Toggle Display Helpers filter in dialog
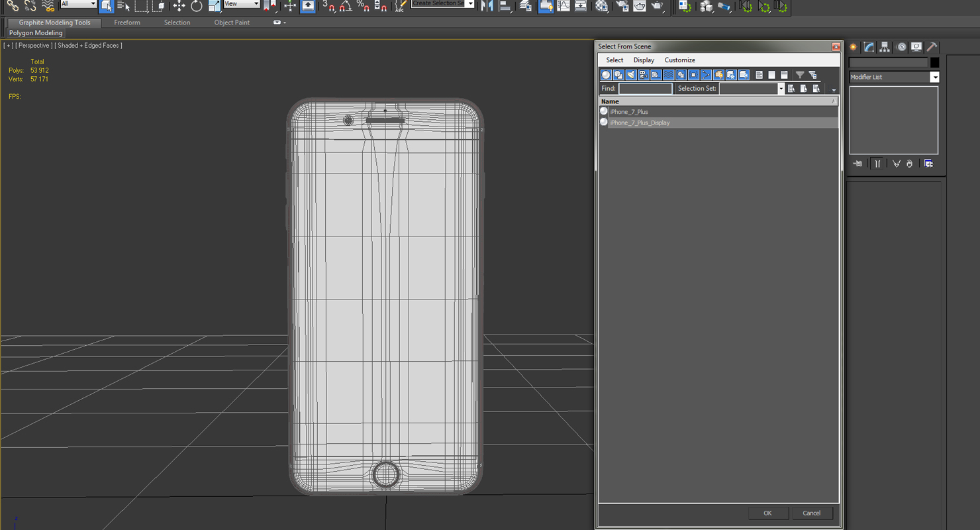This screenshot has height=530, width=980. [656, 75]
